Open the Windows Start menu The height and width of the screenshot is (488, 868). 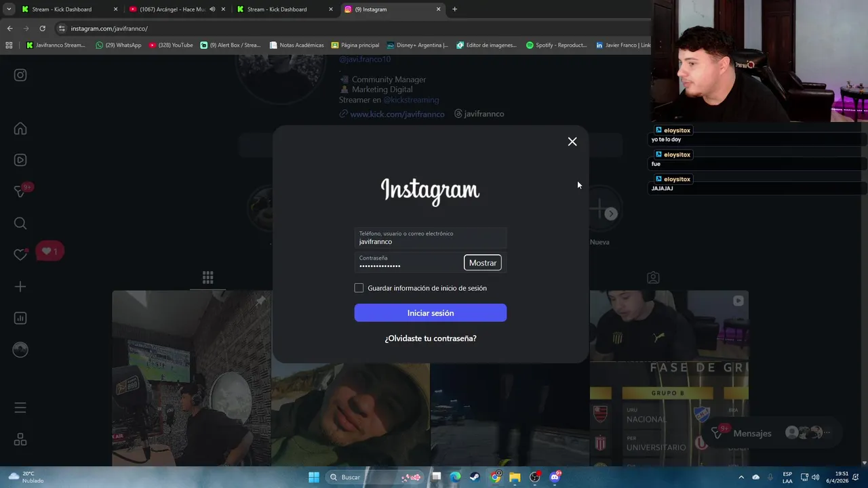pos(314,477)
